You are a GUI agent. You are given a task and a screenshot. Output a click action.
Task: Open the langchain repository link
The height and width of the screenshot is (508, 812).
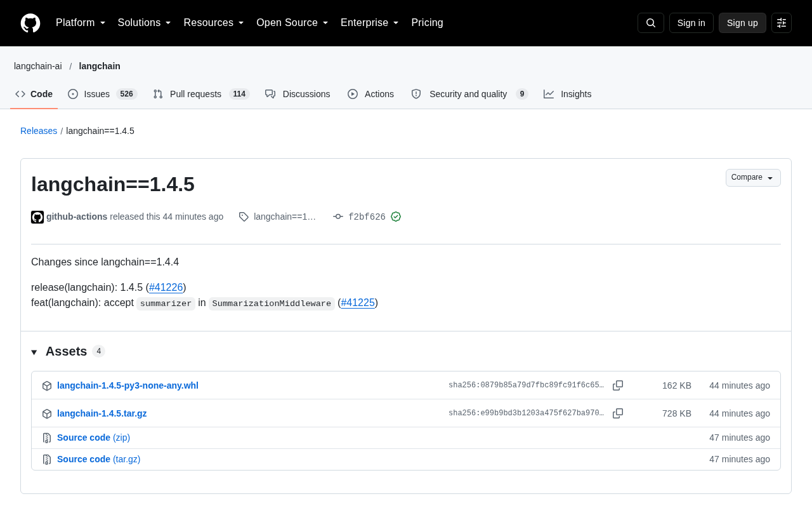pyautogui.click(x=100, y=66)
